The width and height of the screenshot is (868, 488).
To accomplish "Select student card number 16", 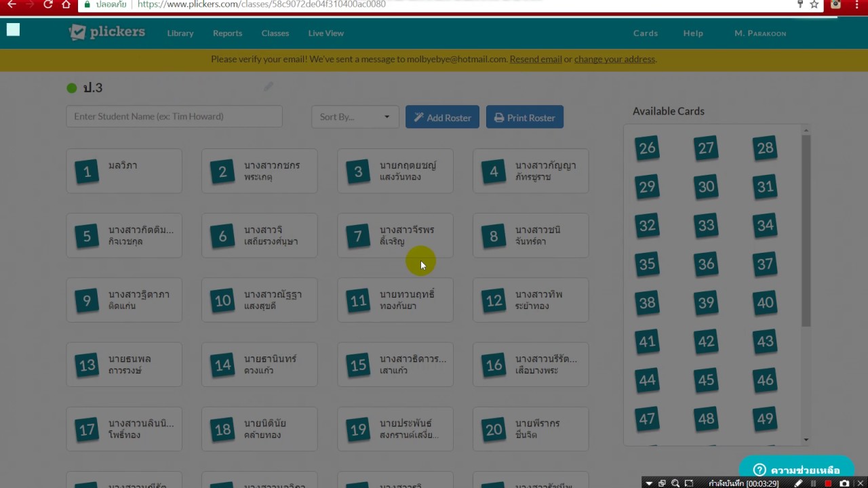I will click(x=531, y=365).
